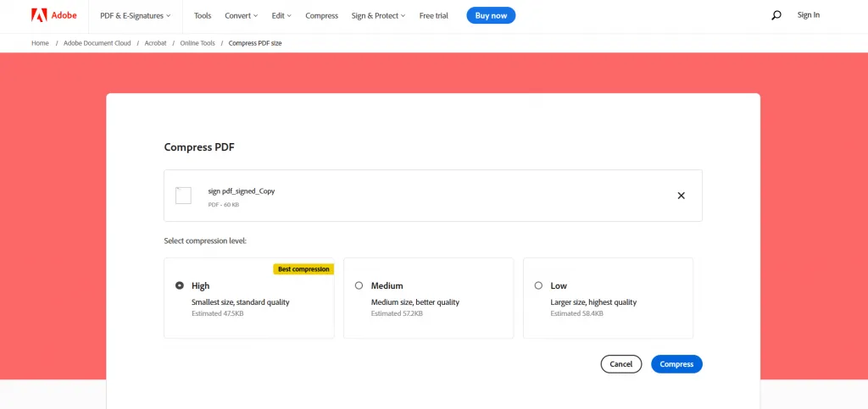Open the Online Tools breadcrumb link
This screenshot has width=868, height=409.
pos(198,43)
